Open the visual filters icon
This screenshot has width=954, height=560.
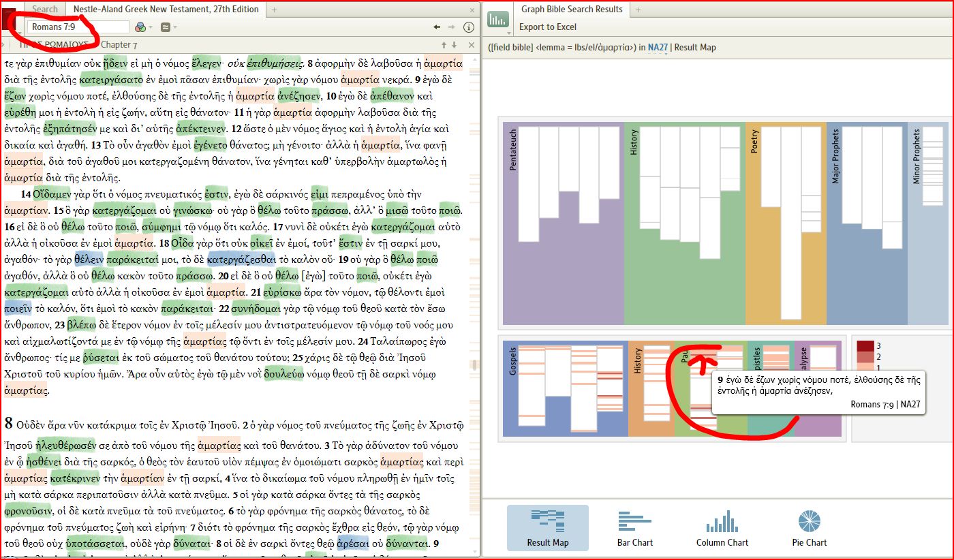140,27
